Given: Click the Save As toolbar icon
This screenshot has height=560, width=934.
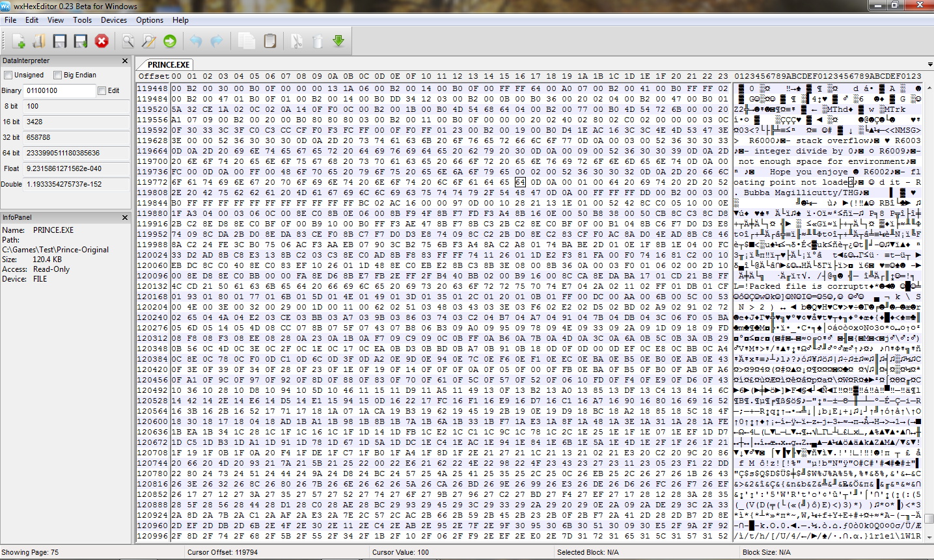Looking at the screenshot, I should click(81, 42).
